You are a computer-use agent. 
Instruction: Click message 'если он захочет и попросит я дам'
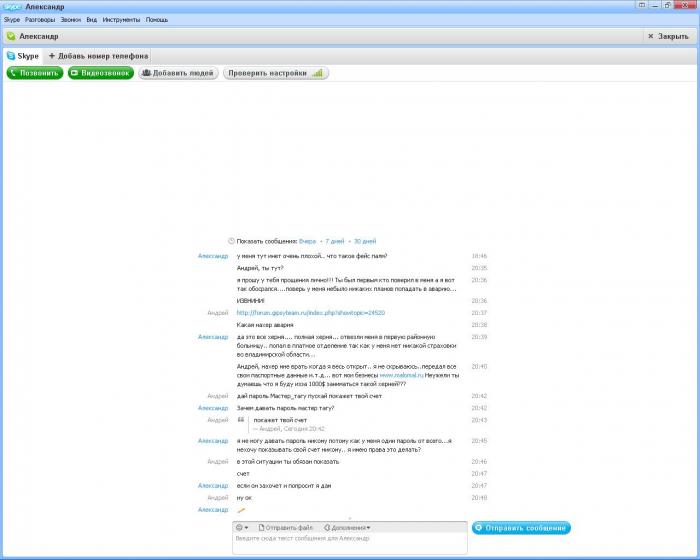[x=284, y=485]
